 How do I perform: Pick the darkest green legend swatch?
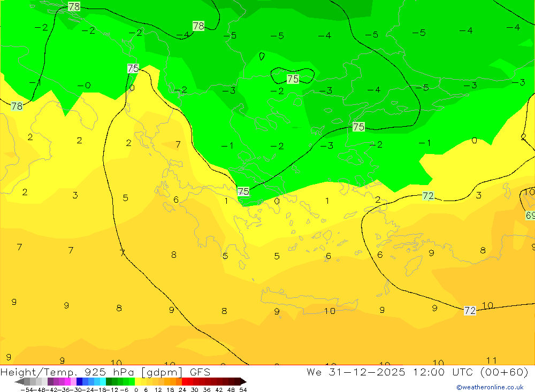click(109, 382)
